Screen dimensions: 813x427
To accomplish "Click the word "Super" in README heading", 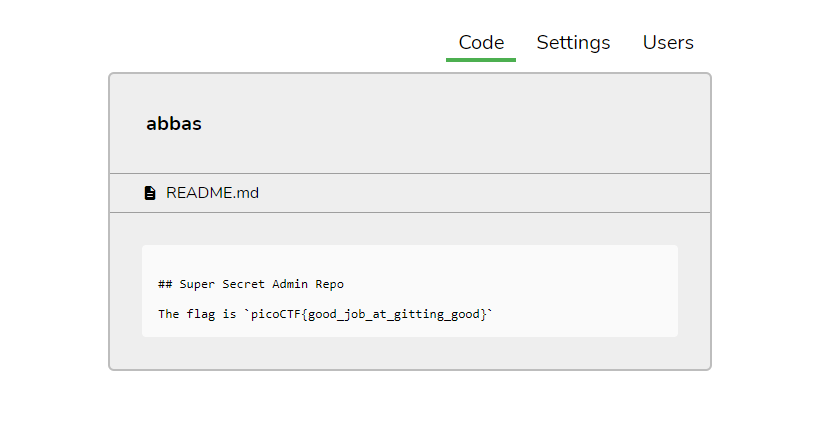I will coord(197,284).
